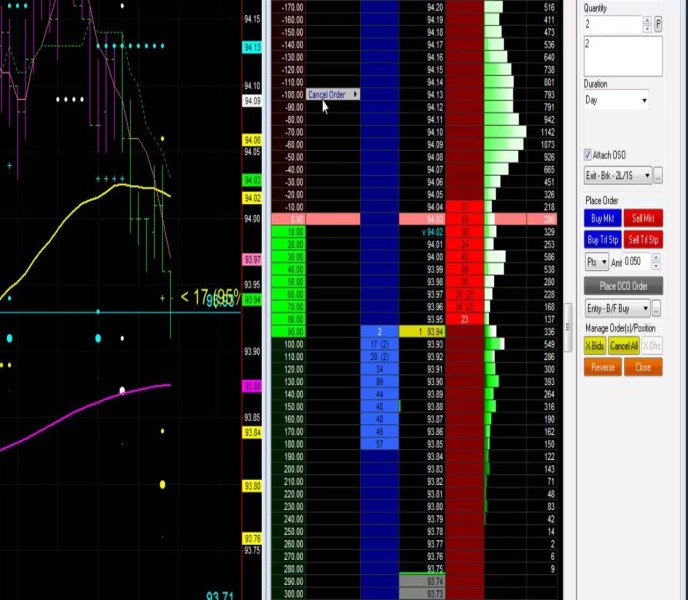Click the blue Buy Mkt button
This screenshot has width=688, height=600.
point(603,218)
